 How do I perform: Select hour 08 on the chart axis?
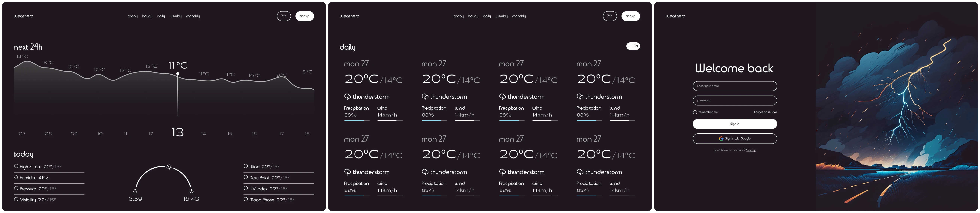tap(48, 134)
